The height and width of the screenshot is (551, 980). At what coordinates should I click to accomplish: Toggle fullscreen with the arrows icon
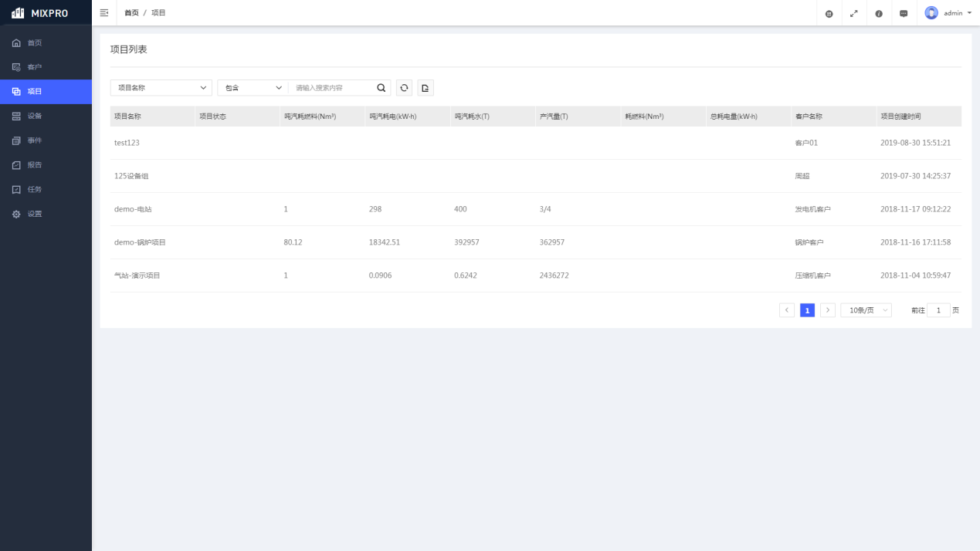[x=853, y=13]
